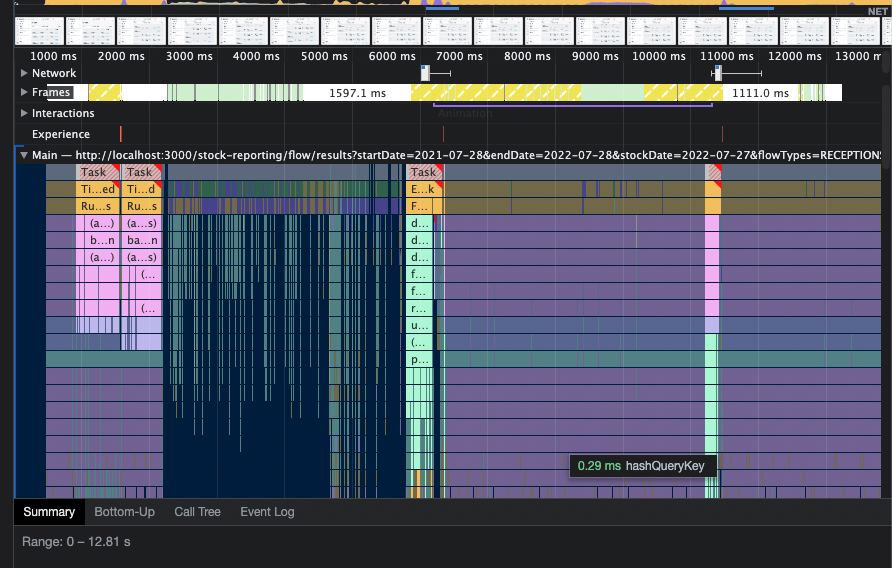This screenshot has width=892, height=568.
Task: Click the Experience marker near 7000 ms
Action: point(443,134)
